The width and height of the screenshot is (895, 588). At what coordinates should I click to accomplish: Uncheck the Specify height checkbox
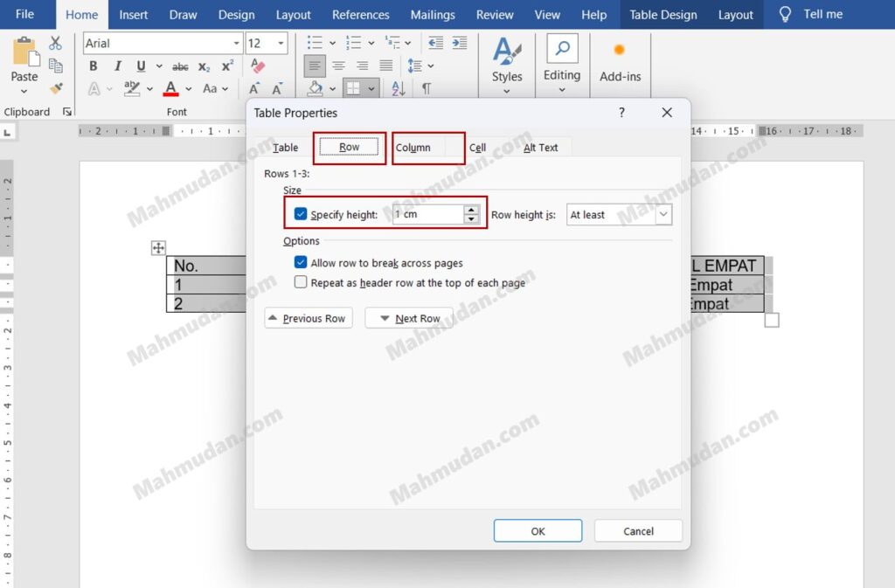301,214
